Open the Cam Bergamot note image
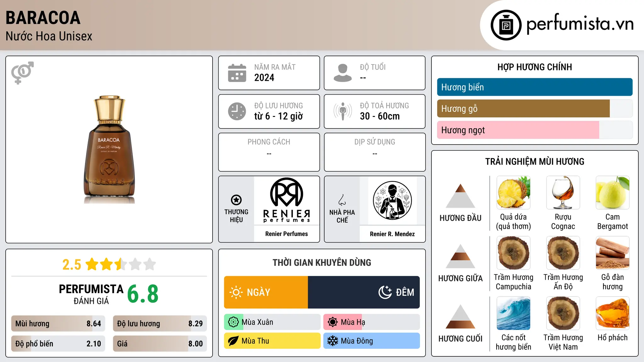 point(613,193)
